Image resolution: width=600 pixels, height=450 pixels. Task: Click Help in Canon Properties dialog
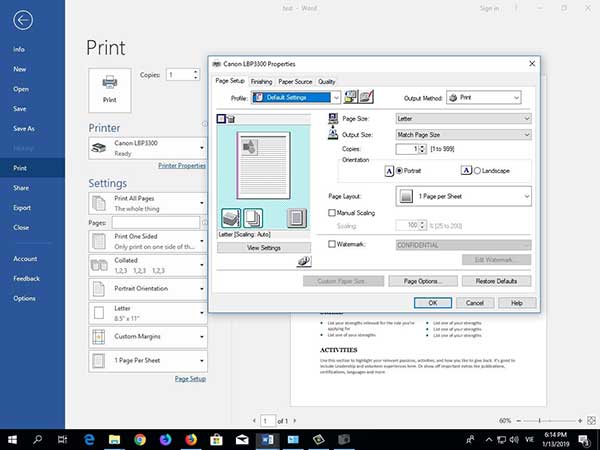[x=517, y=303]
